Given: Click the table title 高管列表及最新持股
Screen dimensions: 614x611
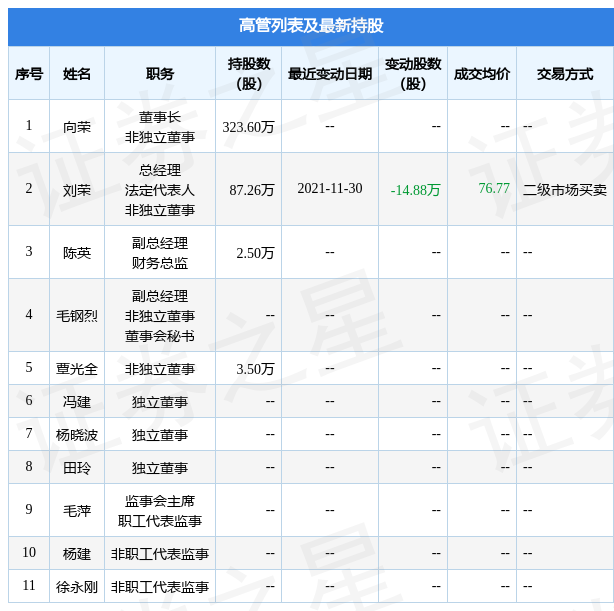Looking at the screenshot, I should tap(311, 26).
